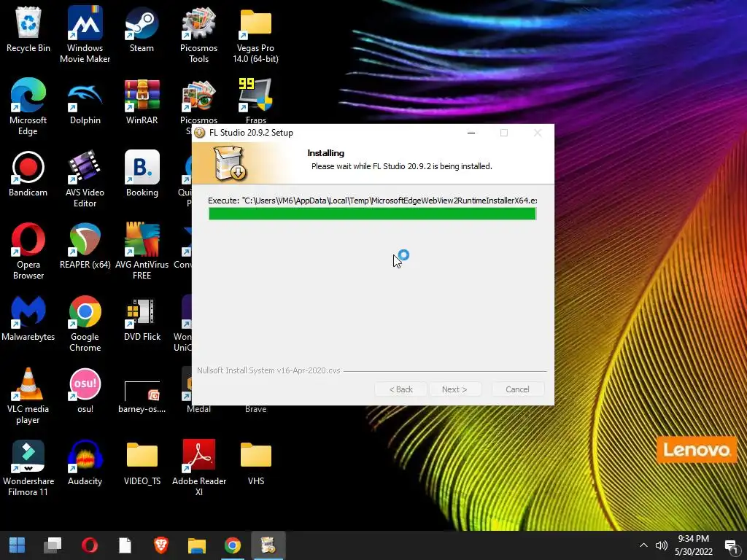Open Chrome from the taskbar
The image size is (747, 560).
click(233, 545)
